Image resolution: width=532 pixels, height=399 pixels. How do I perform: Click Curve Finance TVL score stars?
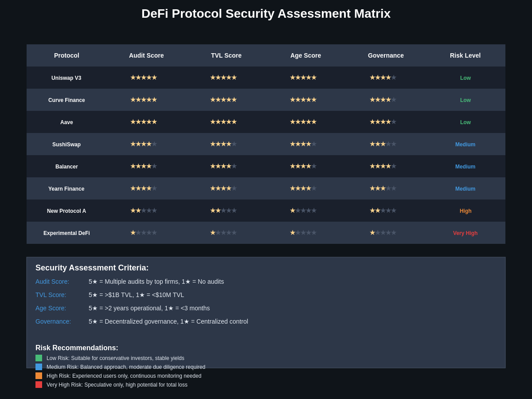click(x=223, y=100)
